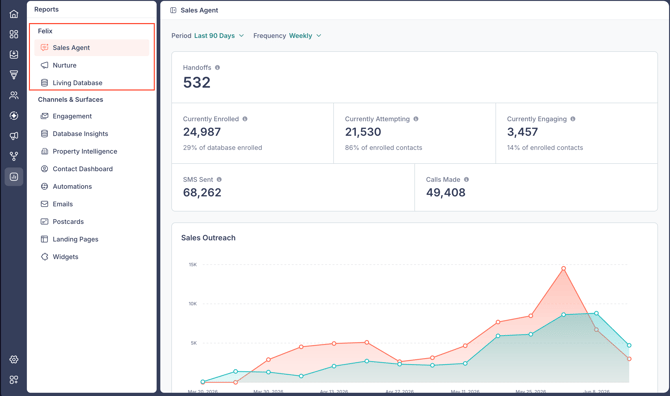This screenshot has width=670, height=396.
Task: Open the megaphone campaigns icon in left rail
Action: coord(14,136)
